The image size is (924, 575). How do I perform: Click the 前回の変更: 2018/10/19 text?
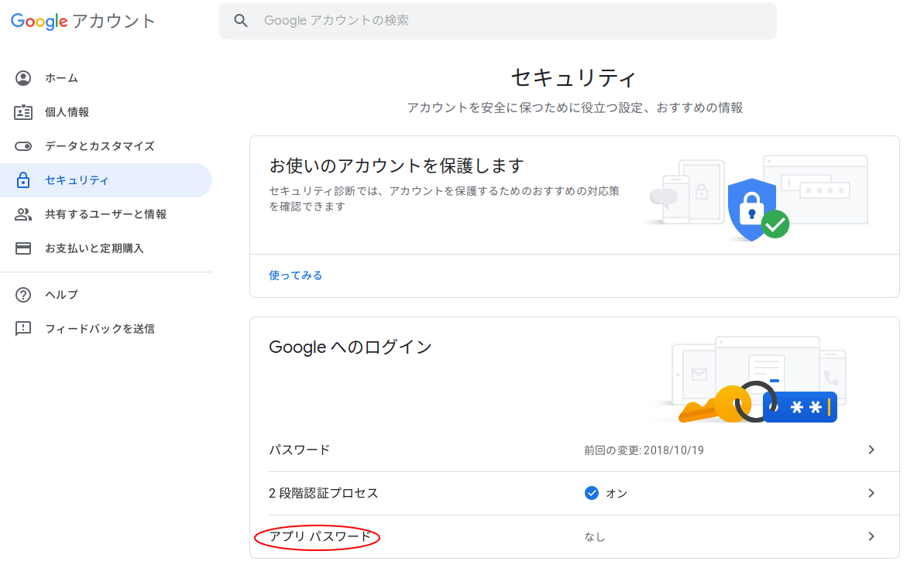pos(644,451)
